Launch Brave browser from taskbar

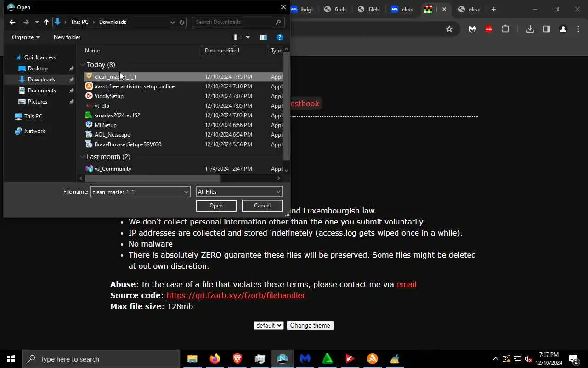pyautogui.click(x=237, y=359)
